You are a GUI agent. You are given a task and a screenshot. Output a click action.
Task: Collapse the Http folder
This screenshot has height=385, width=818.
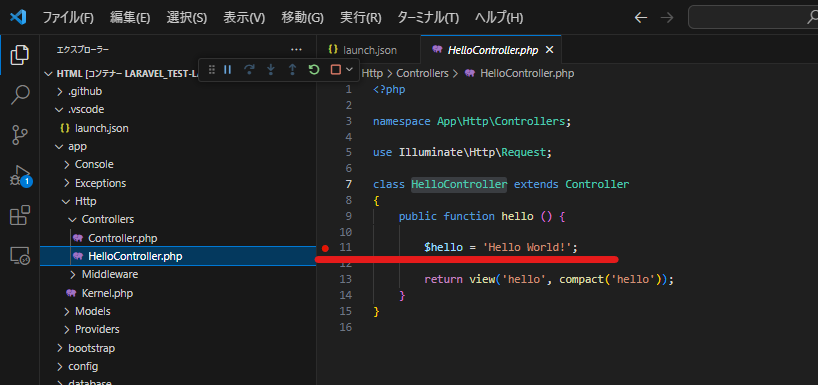[178, 201]
